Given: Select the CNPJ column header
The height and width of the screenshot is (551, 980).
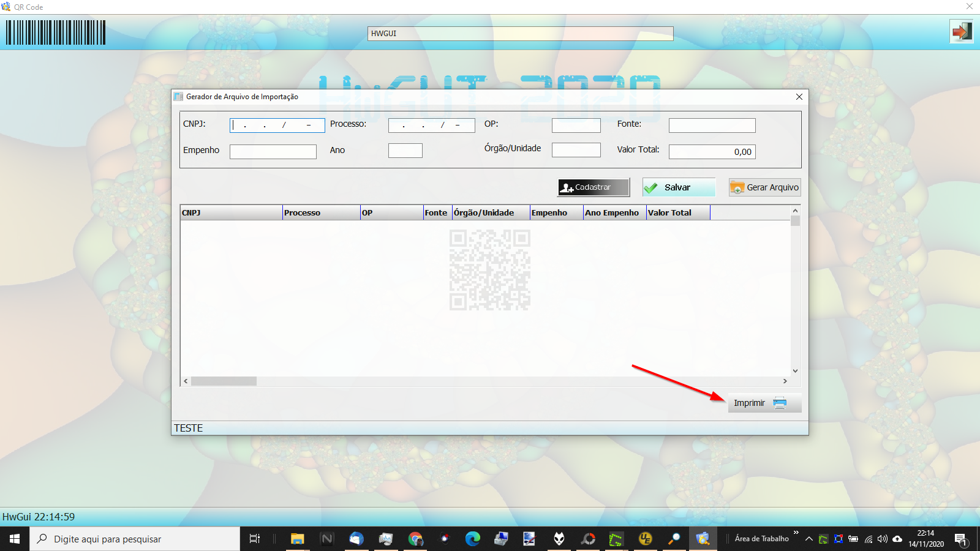Looking at the screenshot, I should 232,212.
